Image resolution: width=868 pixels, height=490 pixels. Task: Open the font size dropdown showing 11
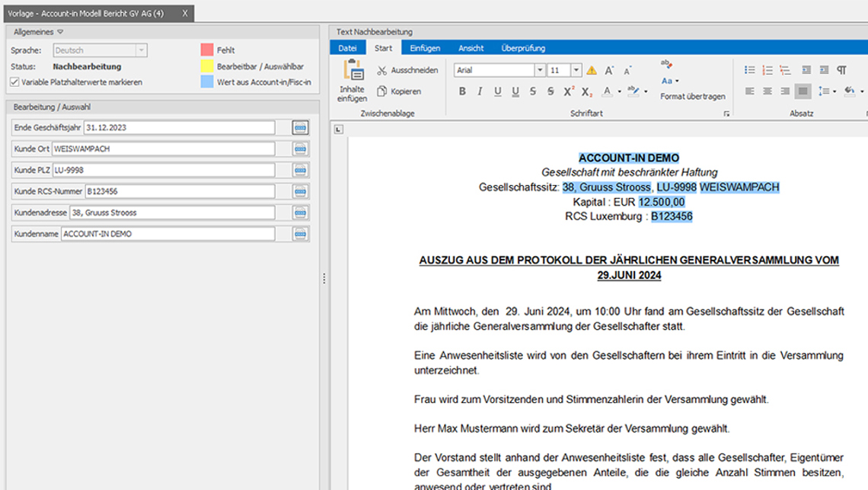pos(576,70)
